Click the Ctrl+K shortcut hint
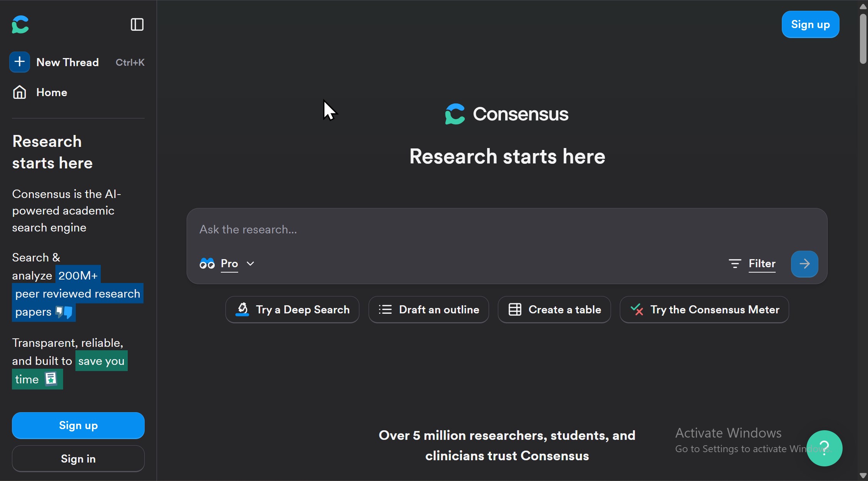 (x=130, y=62)
